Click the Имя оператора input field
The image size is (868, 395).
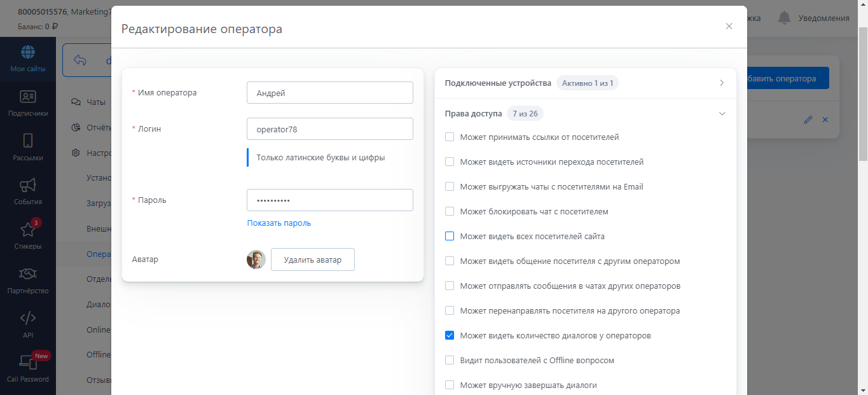pos(329,93)
